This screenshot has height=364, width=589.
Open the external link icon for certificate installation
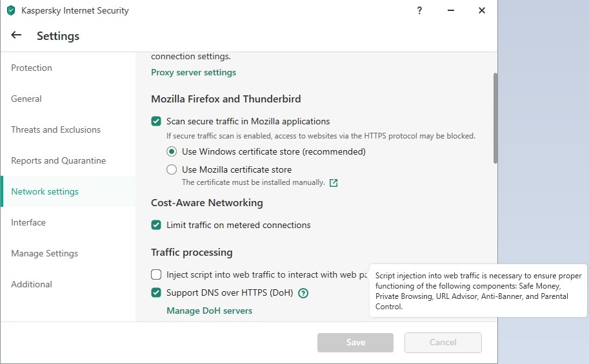coord(334,183)
